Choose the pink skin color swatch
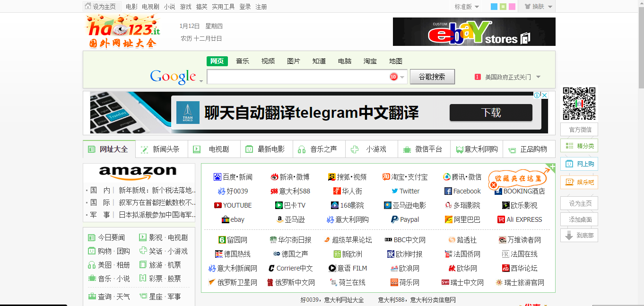 [x=512, y=7]
